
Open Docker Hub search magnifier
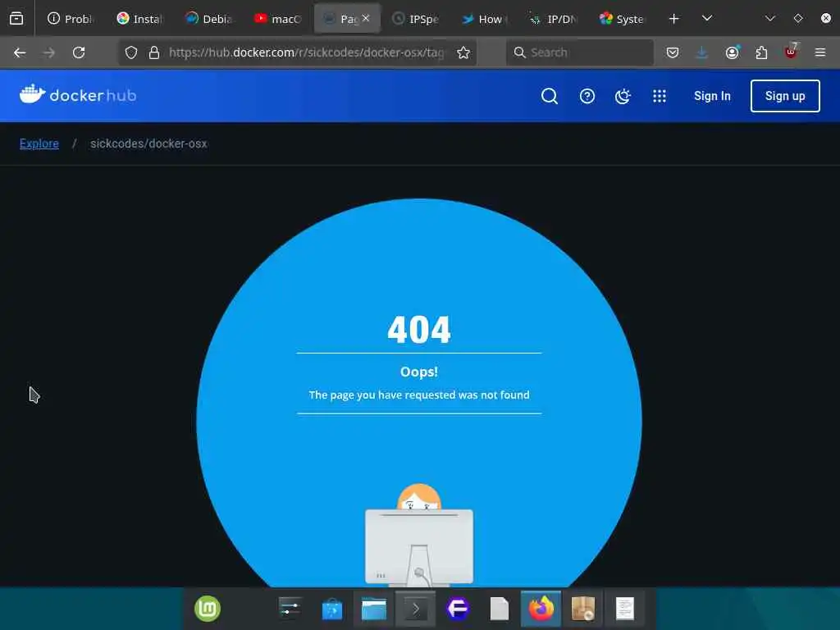point(549,96)
